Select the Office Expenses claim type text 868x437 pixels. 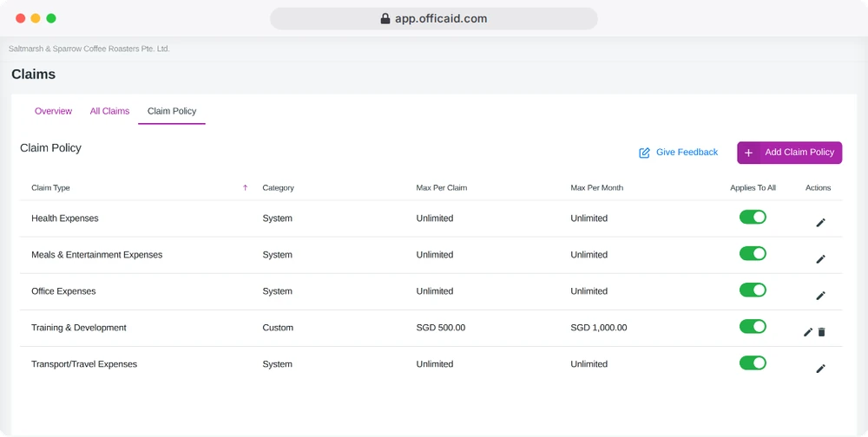click(63, 291)
